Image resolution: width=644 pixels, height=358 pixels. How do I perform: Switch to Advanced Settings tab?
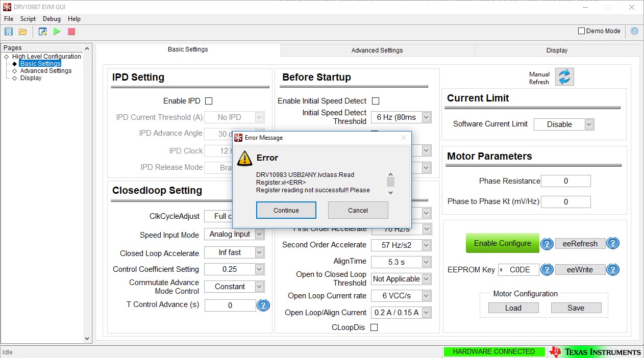377,50
